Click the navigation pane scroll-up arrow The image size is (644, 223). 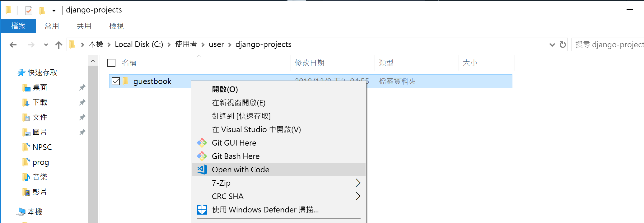[x=93, y=61]
